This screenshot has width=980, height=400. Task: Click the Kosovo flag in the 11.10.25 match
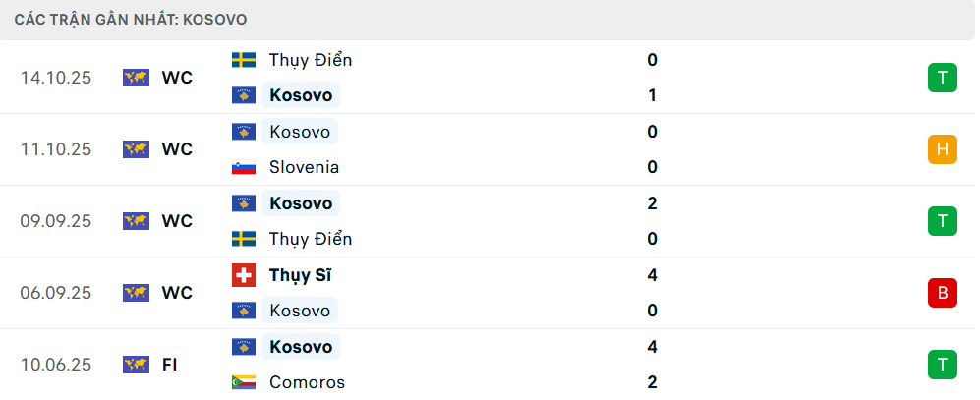coord(243,132)
